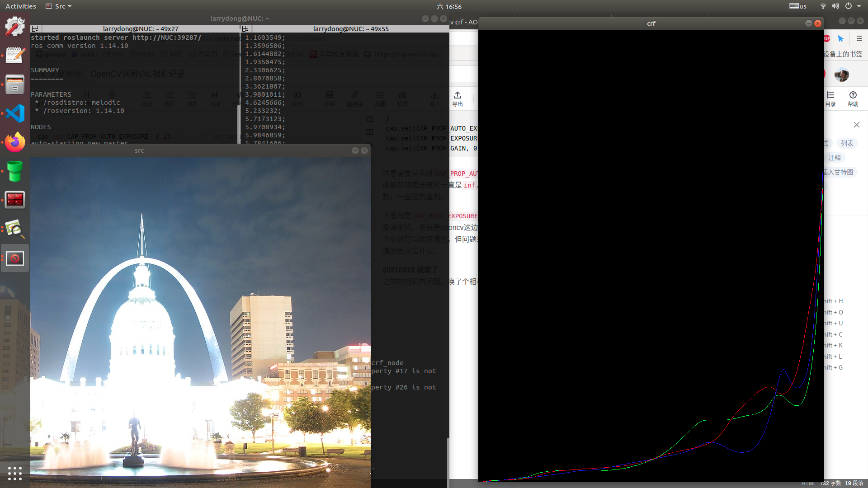Maximize the larrydong@NUC terminal window
The image size is (868, 488).
(434, 19)
